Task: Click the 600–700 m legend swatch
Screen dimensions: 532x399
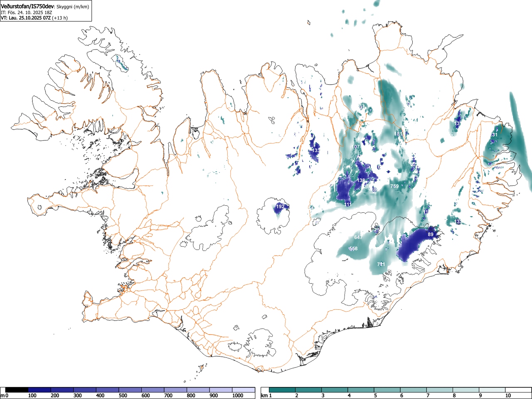Action: pos(153,390)
